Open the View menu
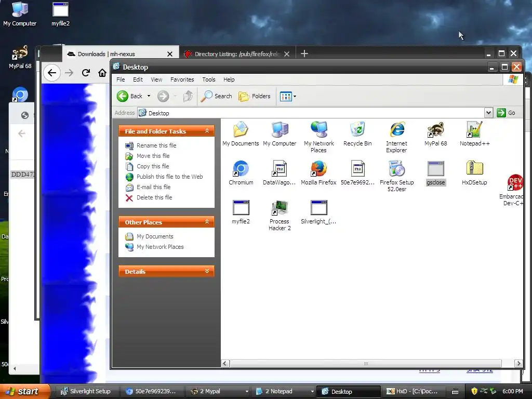This screenshot has height=399, width=532. 156,79
